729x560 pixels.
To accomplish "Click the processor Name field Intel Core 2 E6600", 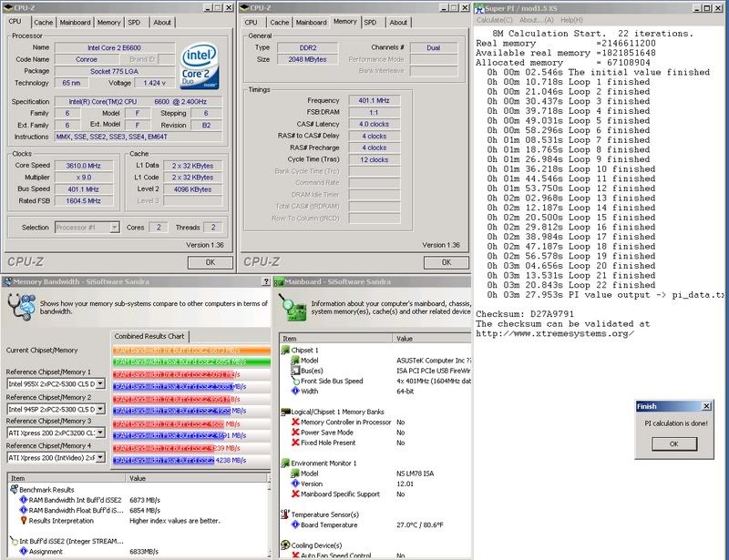I will pyautogui.click(x=115, y=47).
